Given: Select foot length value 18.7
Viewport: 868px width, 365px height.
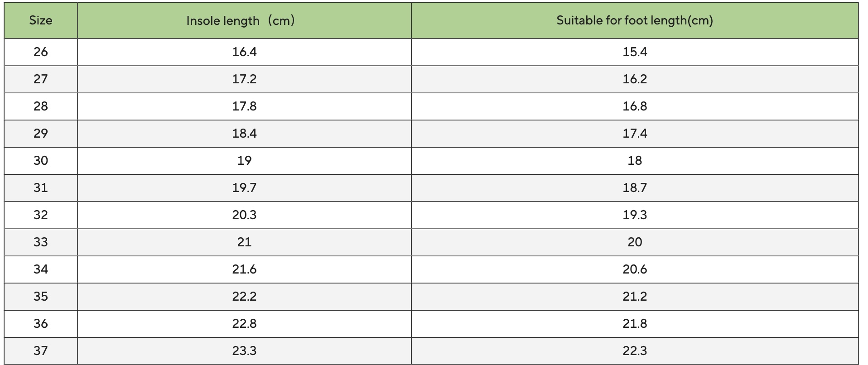Looking at the screenshot, I should point(635,188).
